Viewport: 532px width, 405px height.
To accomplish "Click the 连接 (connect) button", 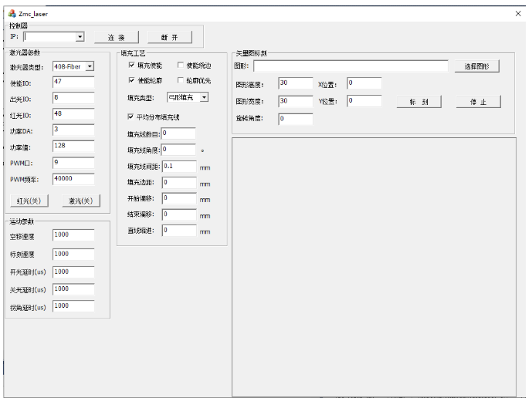I will (117, 37).
